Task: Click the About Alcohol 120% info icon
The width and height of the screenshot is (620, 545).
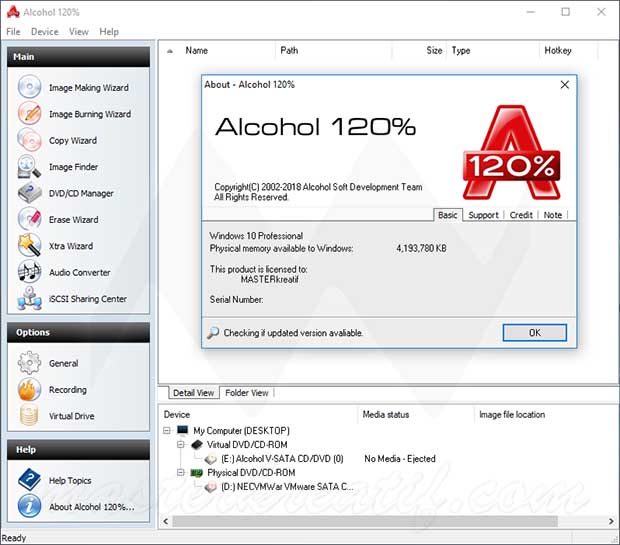Action: pyautogui.click(x=29, y=506)
